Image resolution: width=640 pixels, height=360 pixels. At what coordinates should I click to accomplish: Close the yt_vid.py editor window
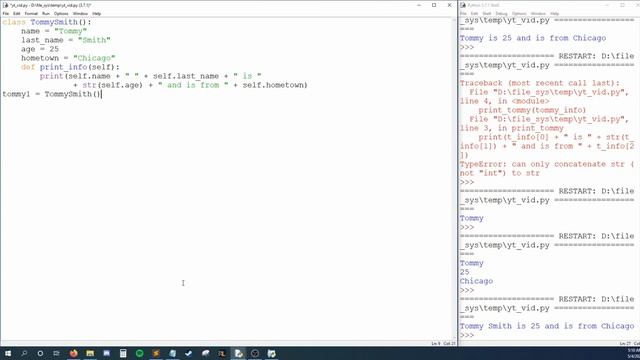449,5
